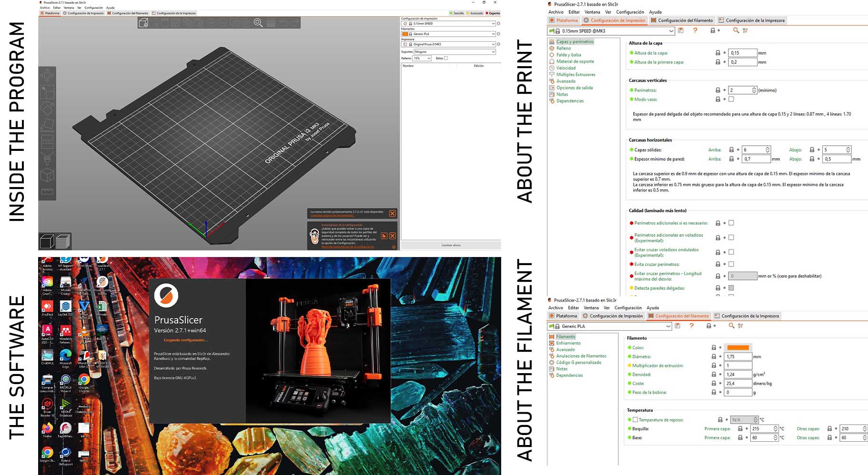868x475 pixels.
Task: Click compare presets icon in filament settings window
Action: (740, 326)
